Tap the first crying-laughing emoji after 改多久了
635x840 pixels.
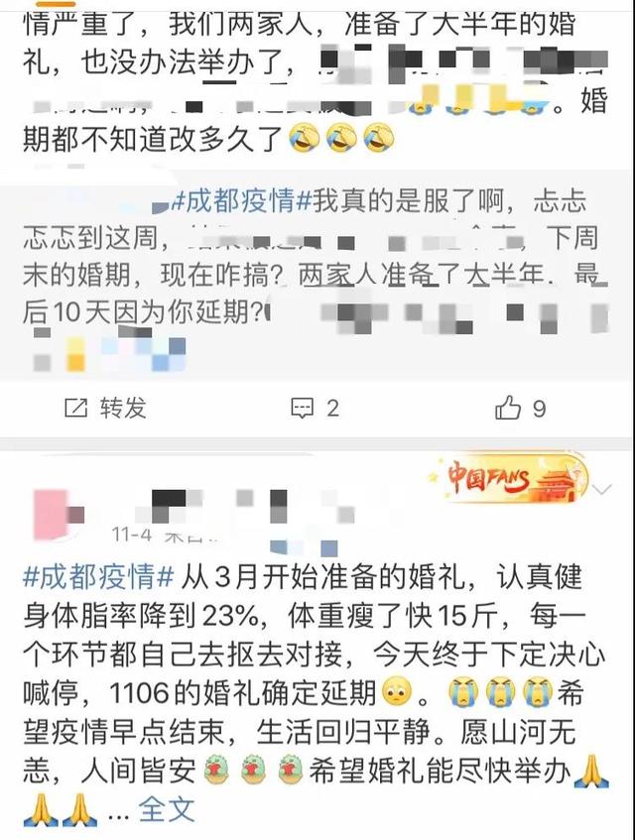point(304,139)
